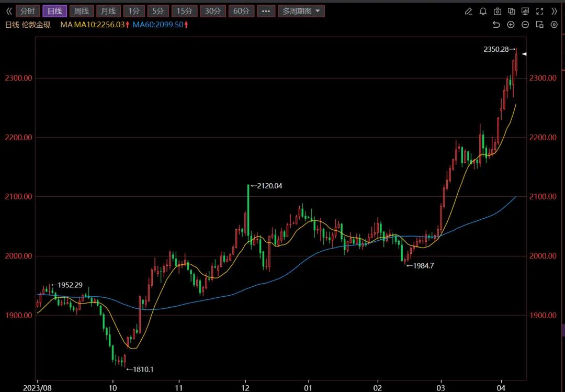
Task: Open the drawing pencil tool
Action: click(468, 11)
